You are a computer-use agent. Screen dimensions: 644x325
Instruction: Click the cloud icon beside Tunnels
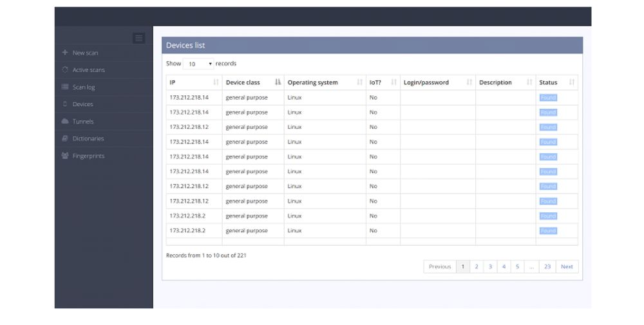(x=65, y=122)
